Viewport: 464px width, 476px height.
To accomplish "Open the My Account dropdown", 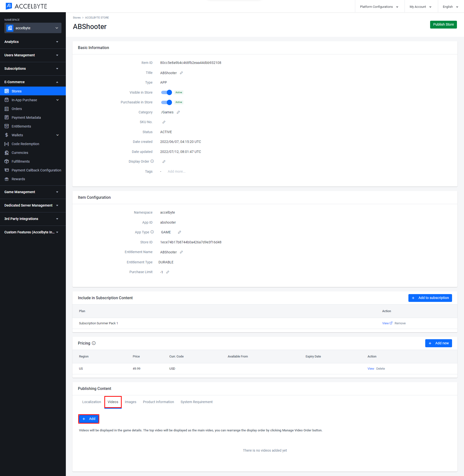I will pyautogui.click(x=421, y=7).
